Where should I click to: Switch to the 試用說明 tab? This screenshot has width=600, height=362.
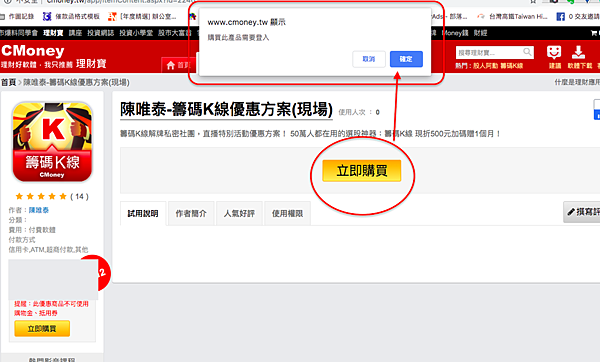(x=143, y=214)
